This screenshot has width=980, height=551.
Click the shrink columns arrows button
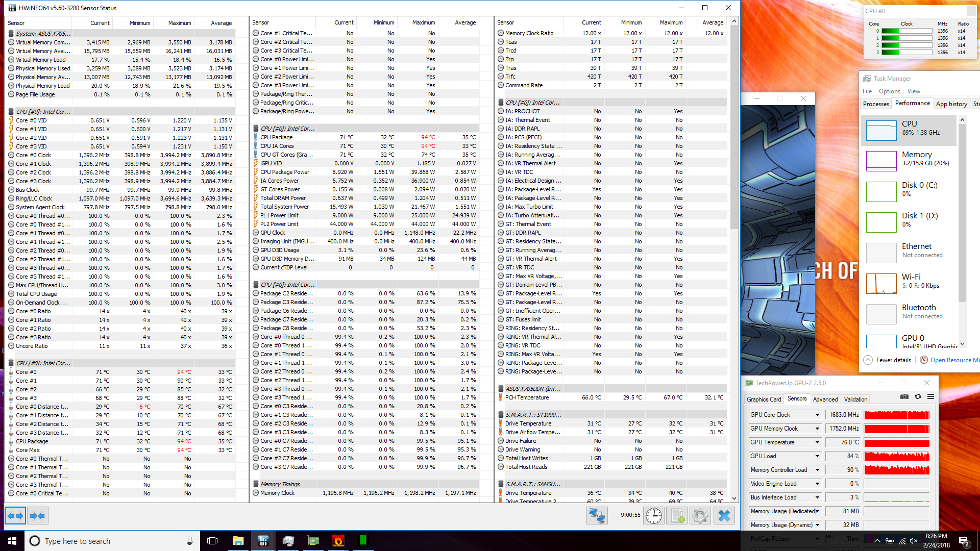click(37, 516)
